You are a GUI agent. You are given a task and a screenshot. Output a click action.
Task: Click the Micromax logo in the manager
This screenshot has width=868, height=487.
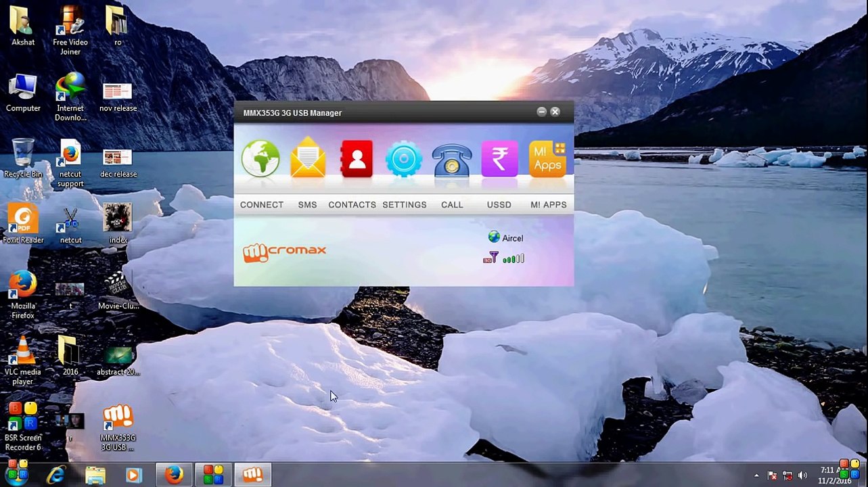tap(285, 252)
